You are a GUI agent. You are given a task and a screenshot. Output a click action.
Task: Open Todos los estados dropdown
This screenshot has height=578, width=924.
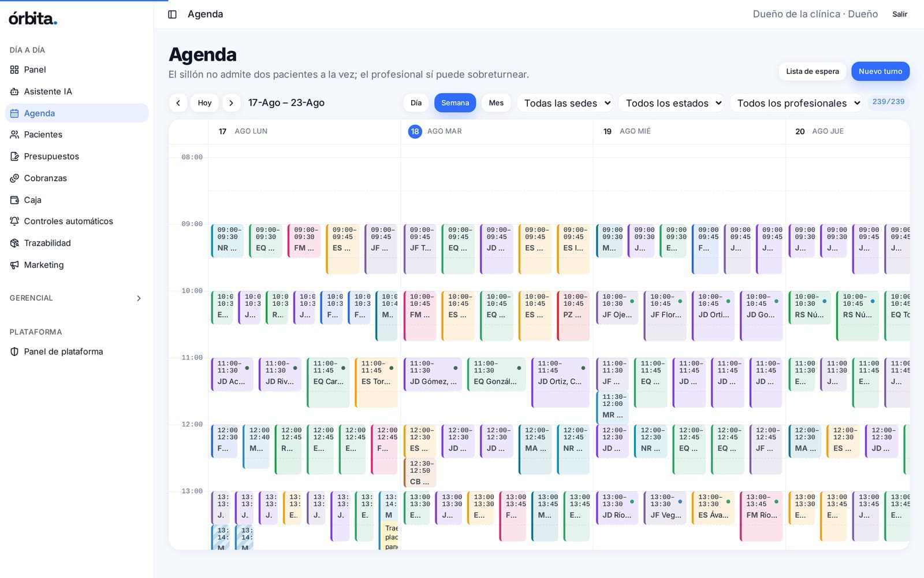672,103
